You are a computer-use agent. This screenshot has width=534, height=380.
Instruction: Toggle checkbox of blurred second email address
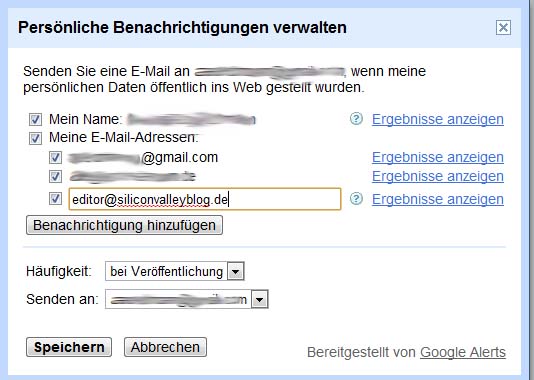coord(56,176)
